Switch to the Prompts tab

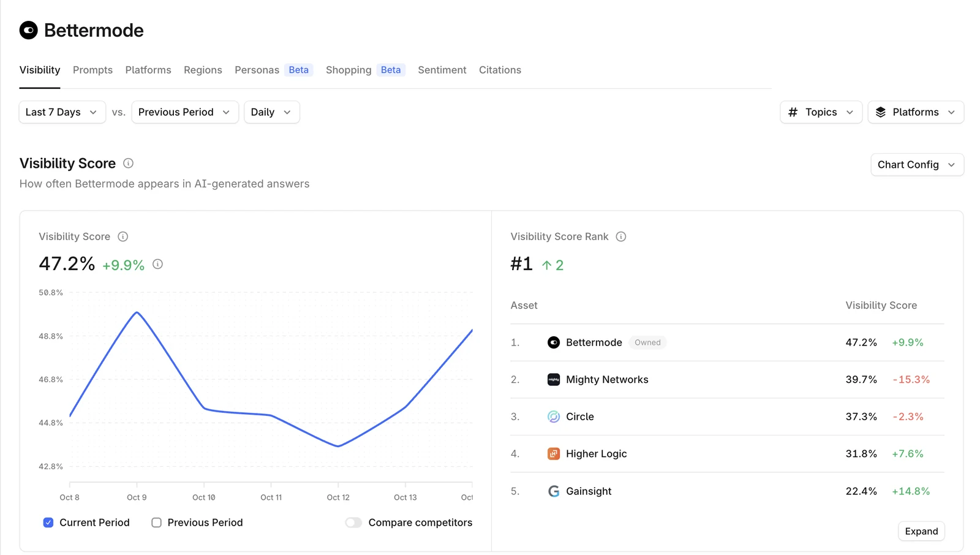[x=92, y=70]
